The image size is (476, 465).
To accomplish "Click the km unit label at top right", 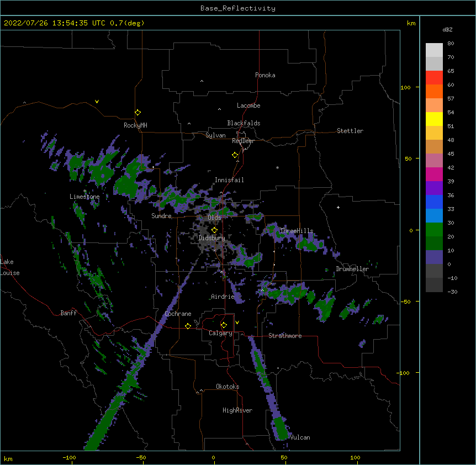I will [411, 23].
